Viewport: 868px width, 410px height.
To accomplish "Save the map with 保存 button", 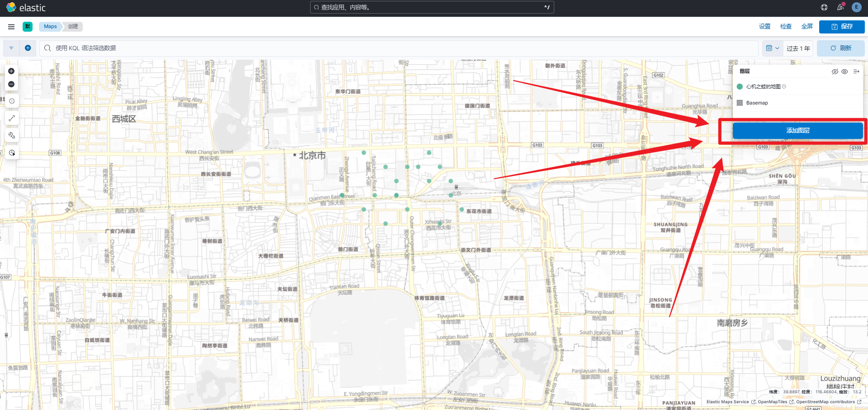I will [842, 27].
